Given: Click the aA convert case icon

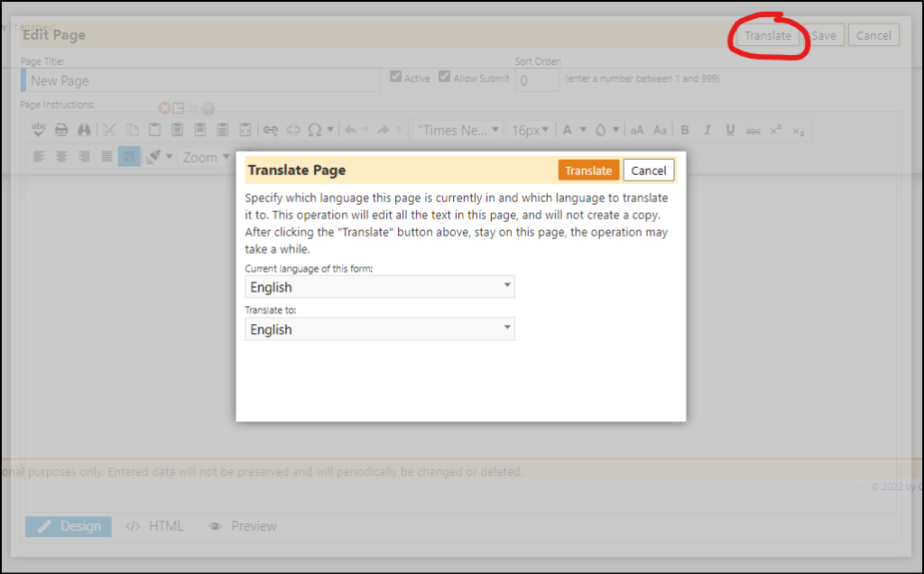Looking at the screenshot, I should (x=637, y=130).
